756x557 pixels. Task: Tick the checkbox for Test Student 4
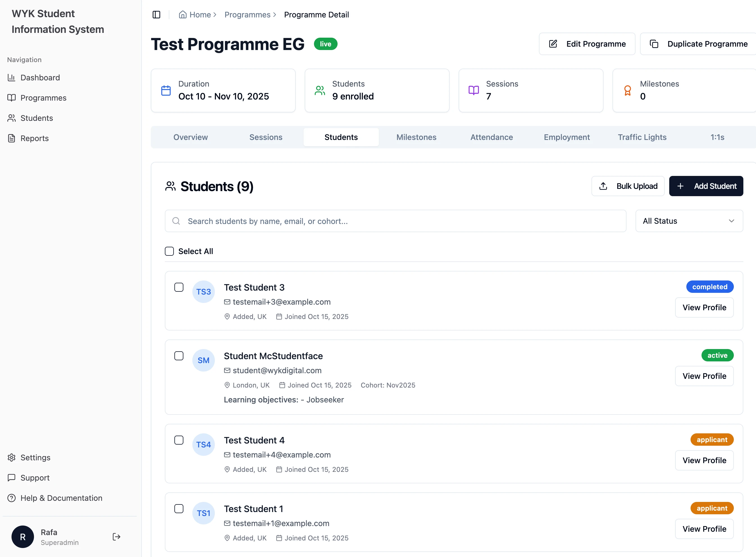pos(179,440)
